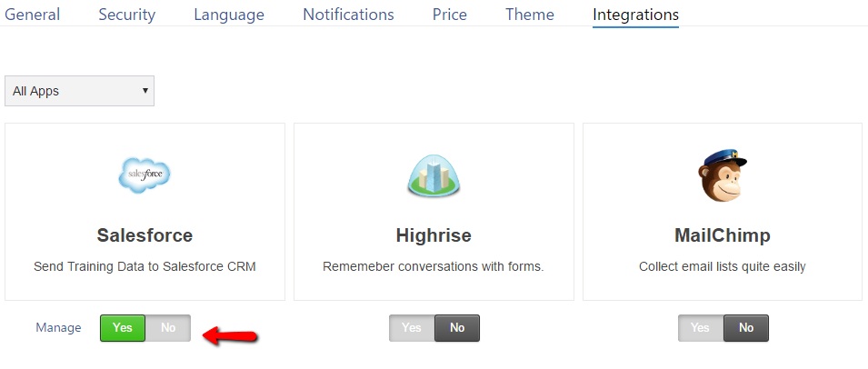Click the Salesforce cloud logo icon

click(145, 174)
